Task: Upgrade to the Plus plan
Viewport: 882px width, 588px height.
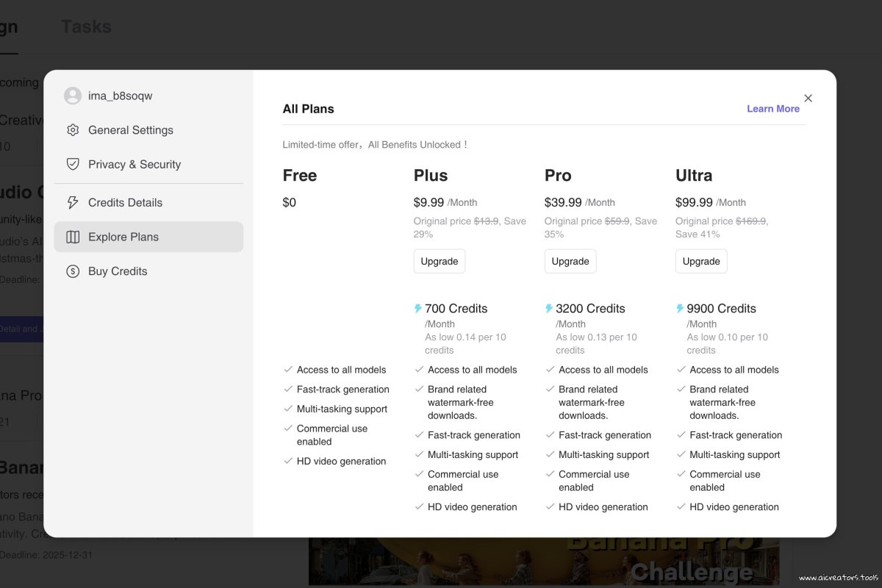Action: [x=439, y=261]
